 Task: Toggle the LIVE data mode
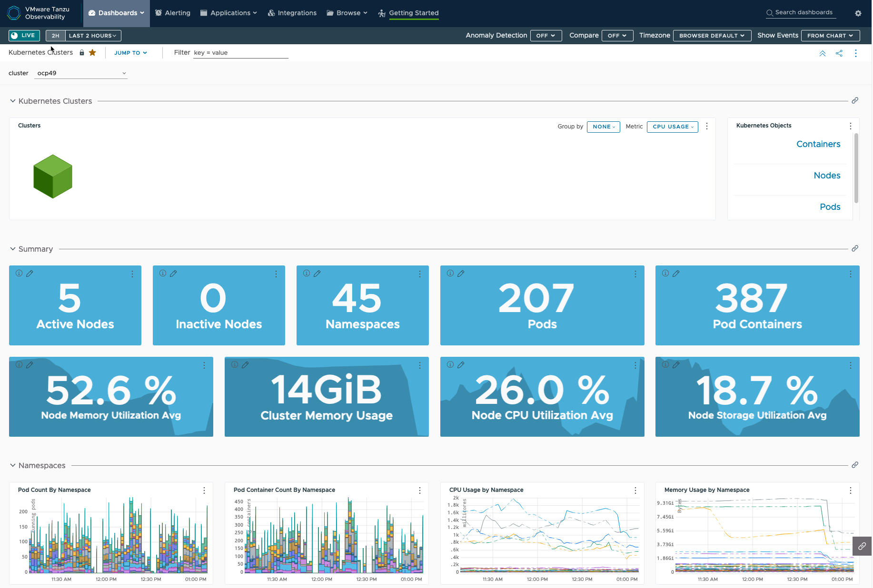(24, 36)
